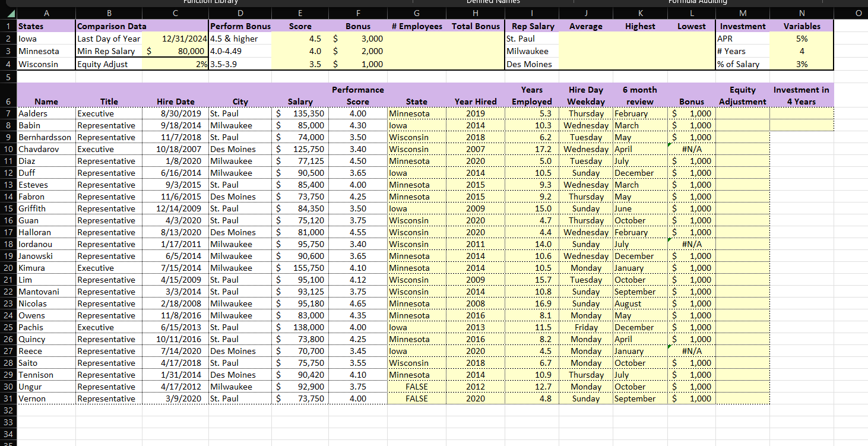Select the FALSE state cell in Ungur's row
The height and width of the screenshot is (446, 868).
(417, 387)
